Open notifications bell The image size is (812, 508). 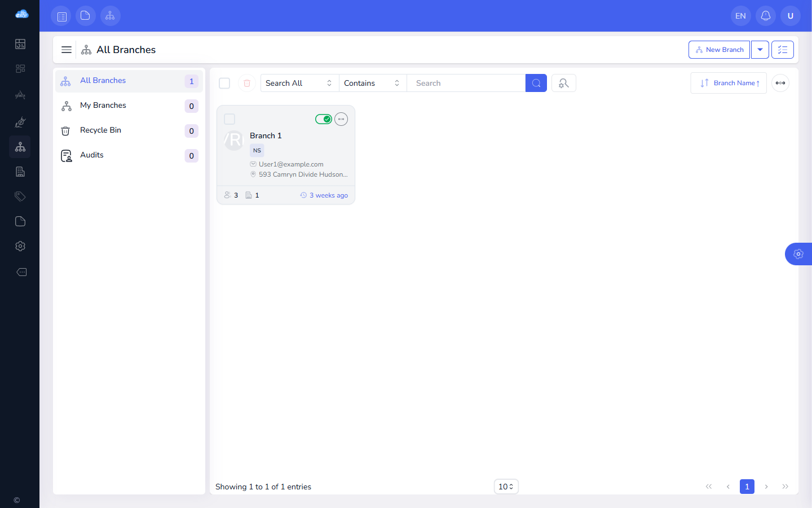pyautogui.click(x=766, y=16)
